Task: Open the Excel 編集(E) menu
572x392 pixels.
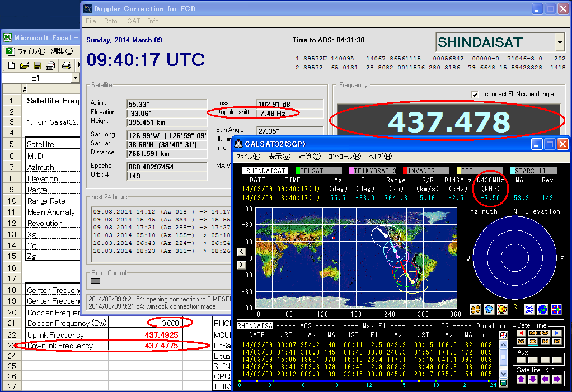Action: pyautogui.click(x=62, y=51)
